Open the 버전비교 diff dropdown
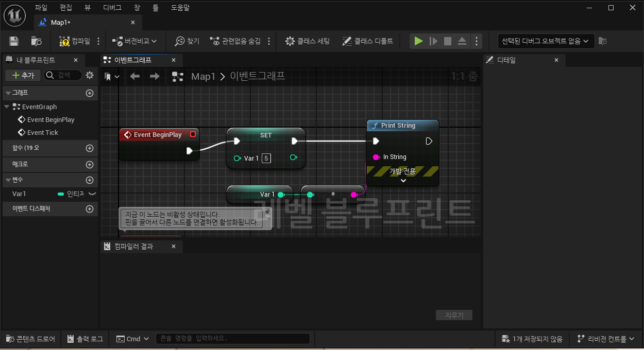Image resolution: width=644 pixels, height=350 pixels. (x=135, y=41)
